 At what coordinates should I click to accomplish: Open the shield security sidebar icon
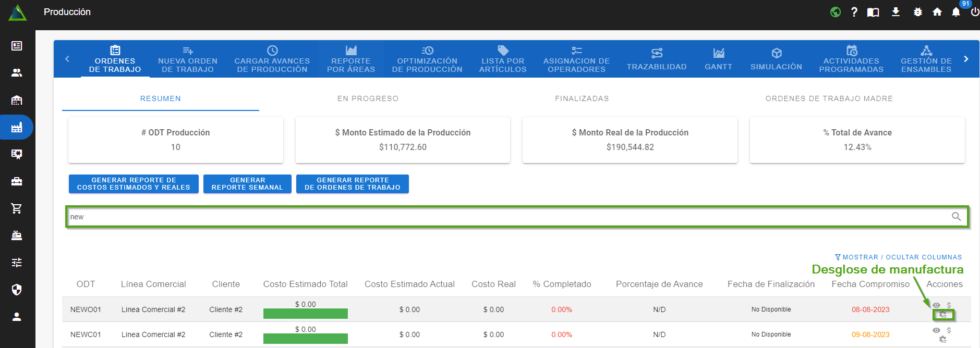click(17, 290)
